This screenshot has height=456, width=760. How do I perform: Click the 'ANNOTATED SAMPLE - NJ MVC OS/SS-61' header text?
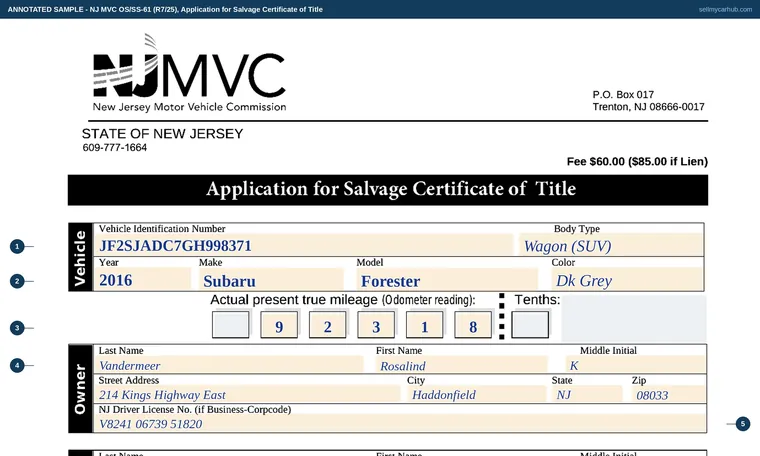pos(165,9)
